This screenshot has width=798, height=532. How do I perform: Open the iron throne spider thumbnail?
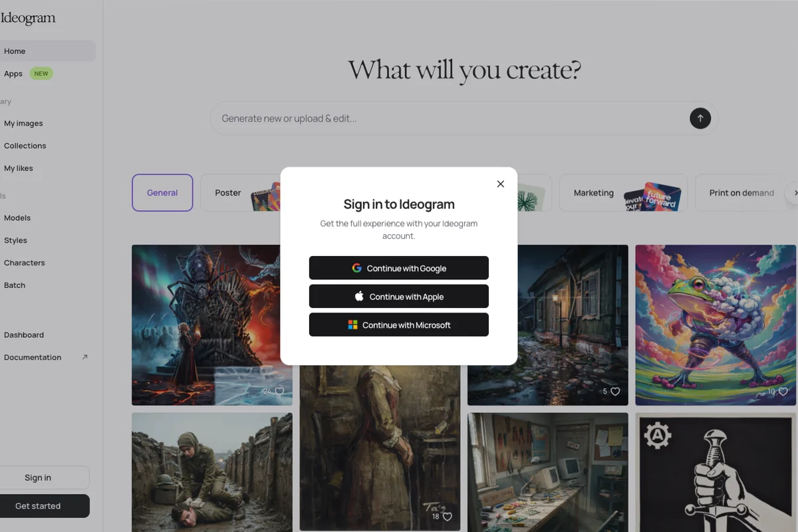(212, 325)
